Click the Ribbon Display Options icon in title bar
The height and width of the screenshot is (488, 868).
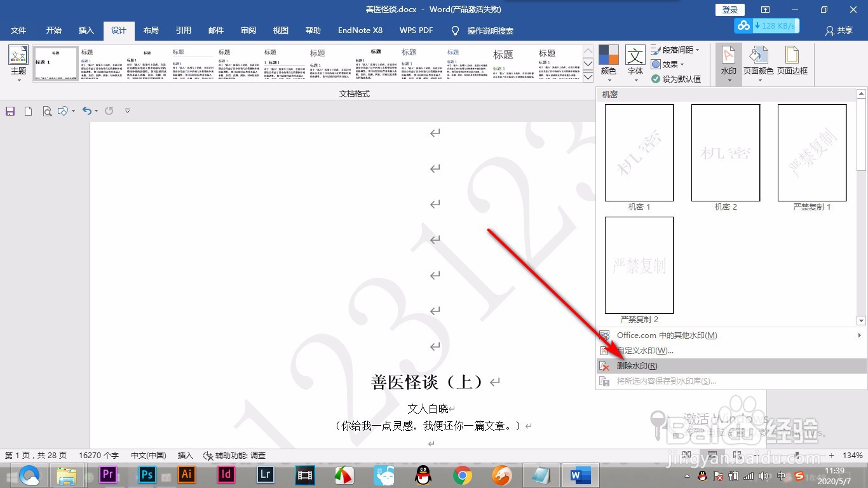766,10
